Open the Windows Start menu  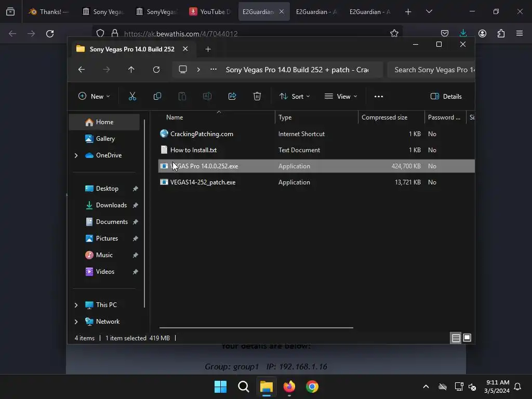tap(220, 387)
